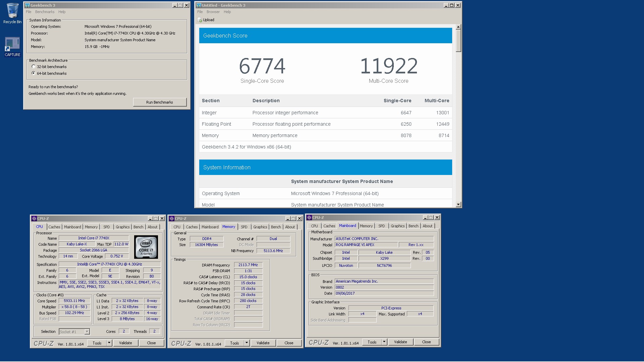Switch to SPD tab in first CPU-Z window
This screenshot has height=362, width=644.
107,227
